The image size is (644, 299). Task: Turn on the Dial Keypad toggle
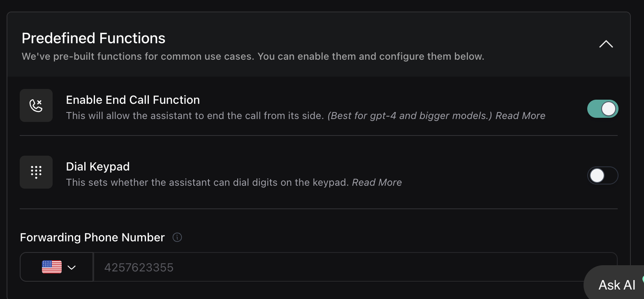click(602, 175)
